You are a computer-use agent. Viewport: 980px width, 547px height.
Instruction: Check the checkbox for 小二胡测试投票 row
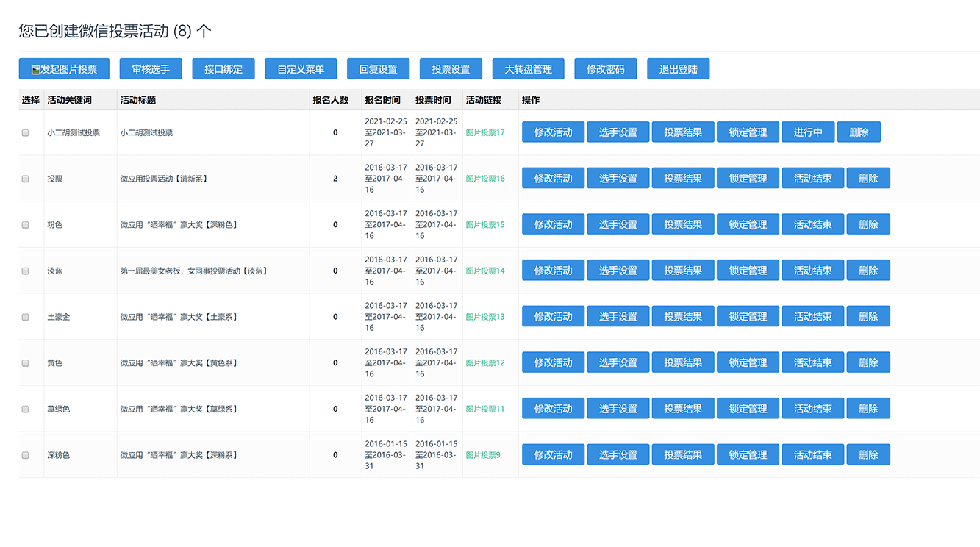click(24, 132)
